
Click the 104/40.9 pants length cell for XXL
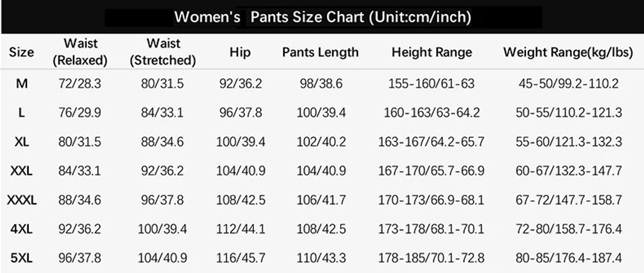[321, 171]
